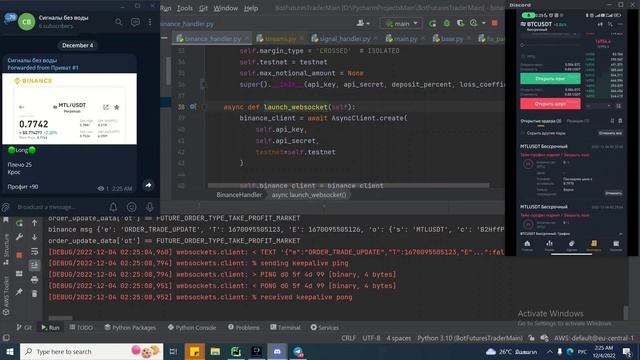Toggle gutter marker on line 38
The image size is (640, 360).
[193, 107]
